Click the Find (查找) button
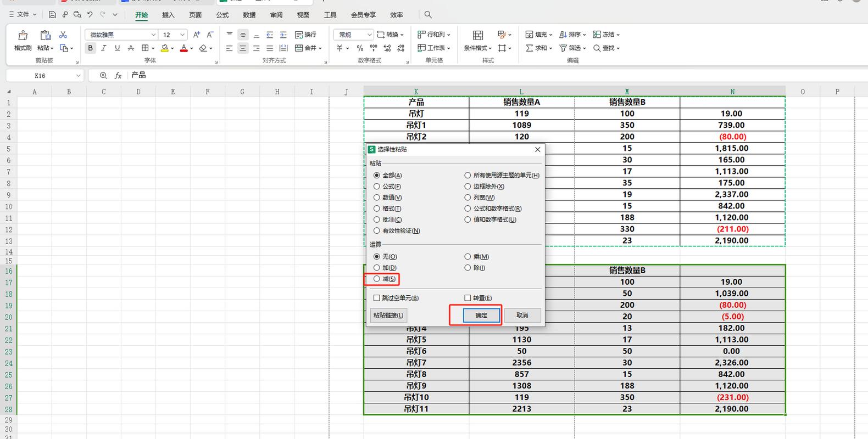The image size is (868, 439). tap(607, 48)
